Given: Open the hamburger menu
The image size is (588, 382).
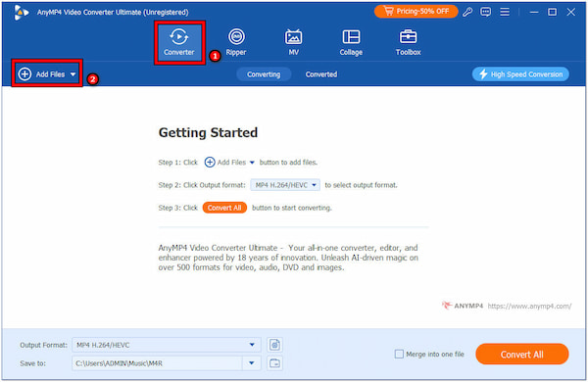Looking at the screenshot, I should (505, 12).
